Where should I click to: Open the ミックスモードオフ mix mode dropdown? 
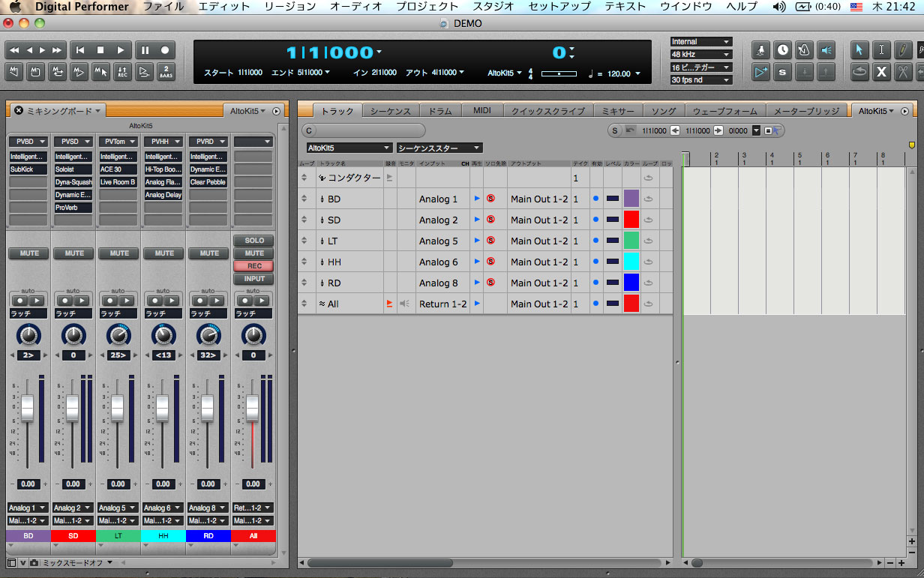(x=77, y=562)
